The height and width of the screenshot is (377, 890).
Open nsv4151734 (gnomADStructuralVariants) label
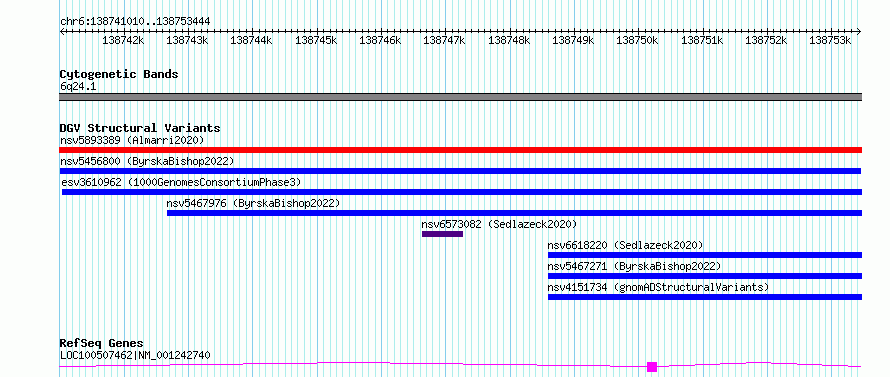click(x=658, y=287)
